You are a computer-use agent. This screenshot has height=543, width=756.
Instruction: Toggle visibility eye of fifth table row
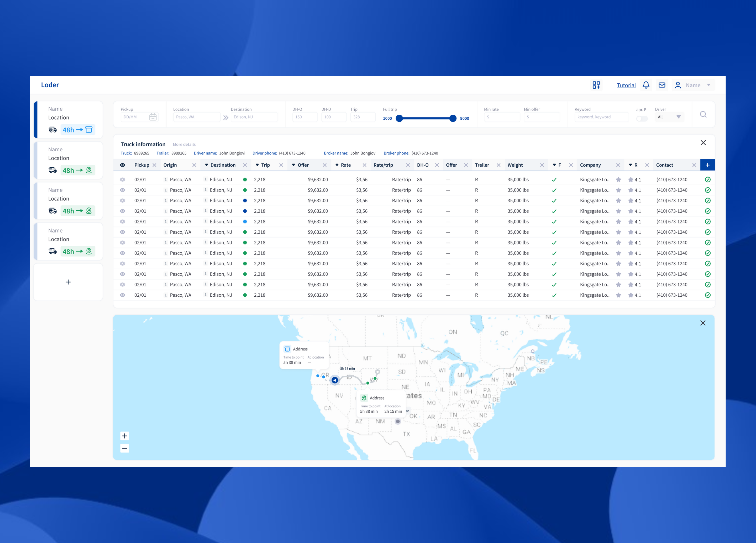(122, 222)
